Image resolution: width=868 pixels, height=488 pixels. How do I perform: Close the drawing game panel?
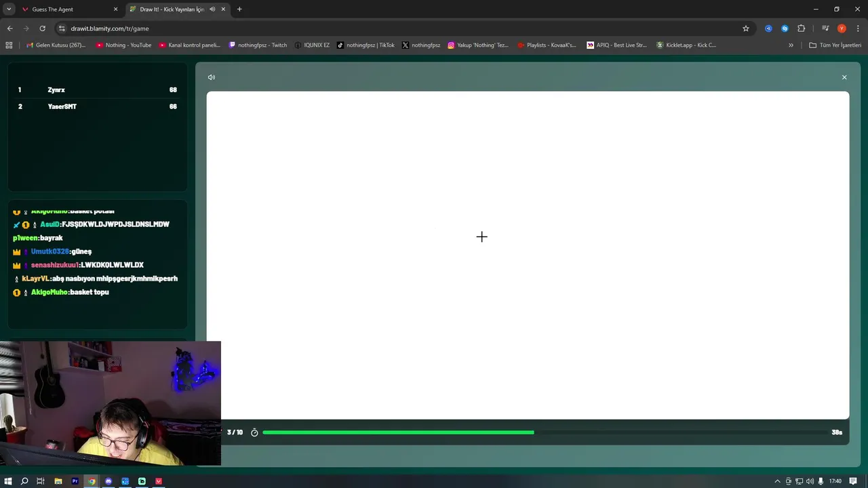pyautogui.click(x=844, y=77)
